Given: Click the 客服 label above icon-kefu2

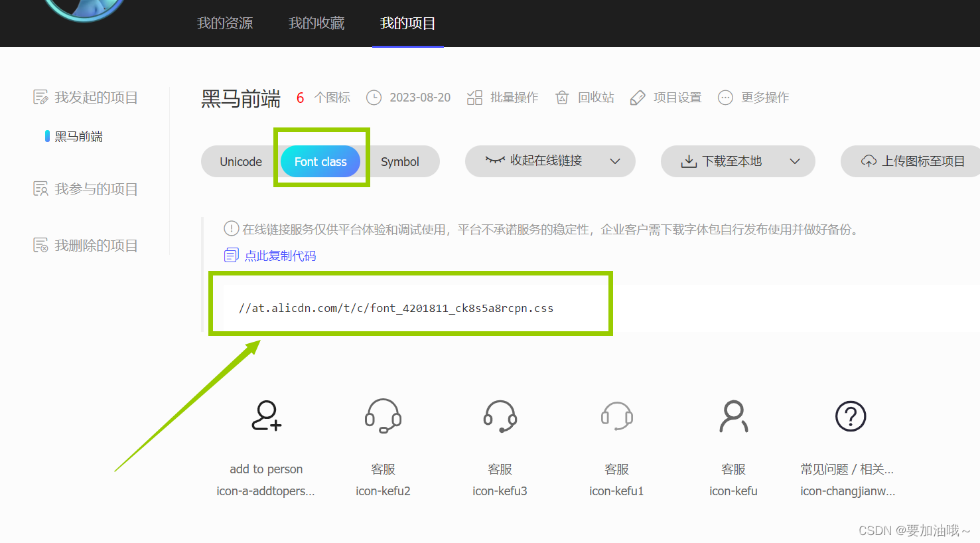Looking at the screenshot, I should point(383,469).
